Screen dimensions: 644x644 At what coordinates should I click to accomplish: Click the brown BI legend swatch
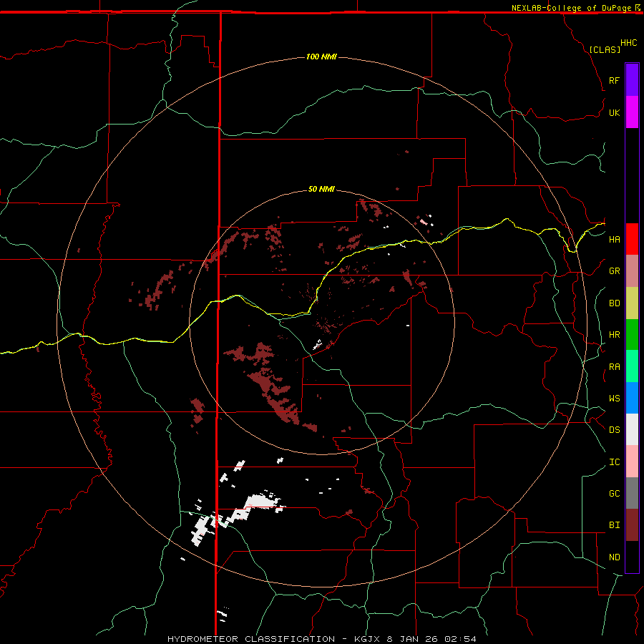tap(632, 525)
